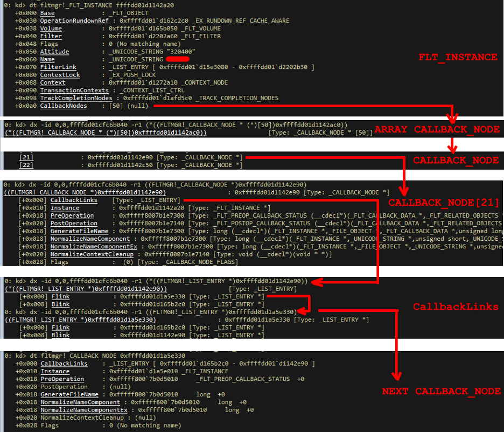504x432 pixels.
Task: Click the "[Type: _CALLBACK_NODE_FLAGS]" text
Action: pos(188,262)
